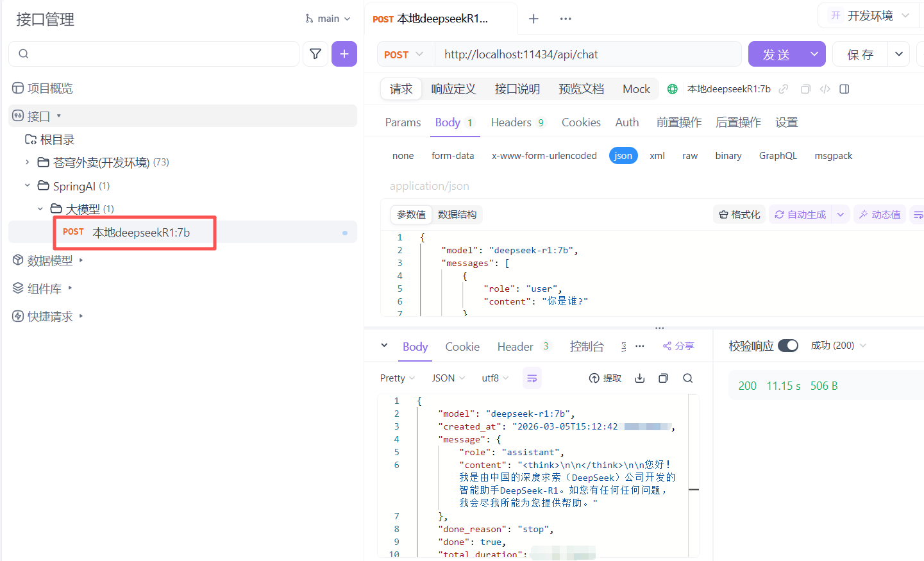
Task: Open the main branch dropdown
Action: tap(328, 19)
